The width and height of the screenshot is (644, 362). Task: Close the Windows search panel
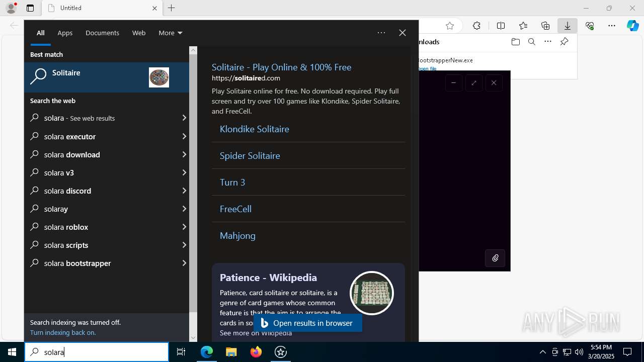click(403, 33)
